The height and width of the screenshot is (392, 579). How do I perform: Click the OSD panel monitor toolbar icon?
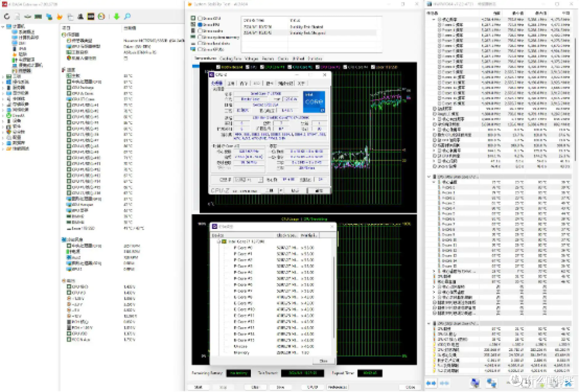coord(91,17)
